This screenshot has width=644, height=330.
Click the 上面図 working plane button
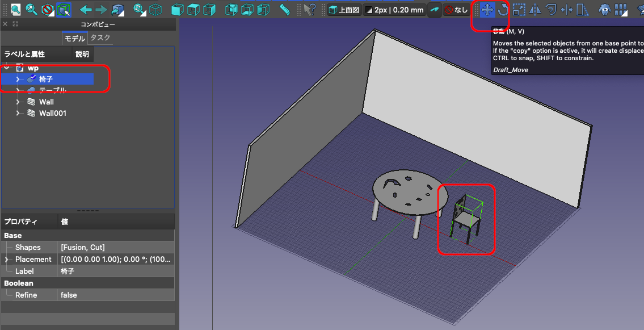point(344,10)
